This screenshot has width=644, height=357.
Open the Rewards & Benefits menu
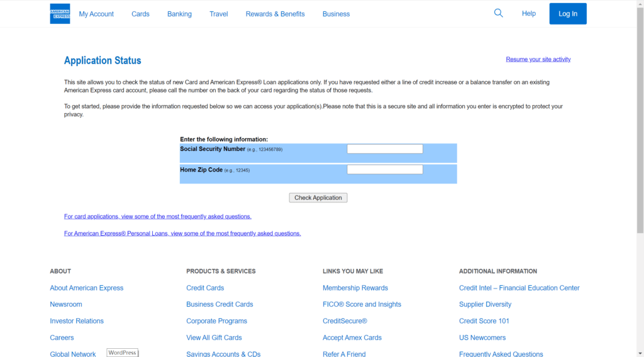click(x=275, y=14)
